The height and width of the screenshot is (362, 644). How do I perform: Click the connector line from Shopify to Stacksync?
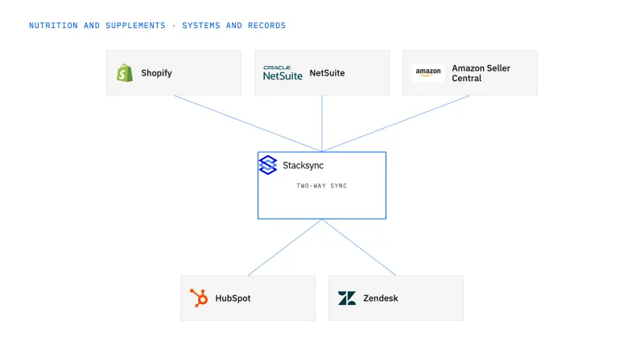click(248, 124)
